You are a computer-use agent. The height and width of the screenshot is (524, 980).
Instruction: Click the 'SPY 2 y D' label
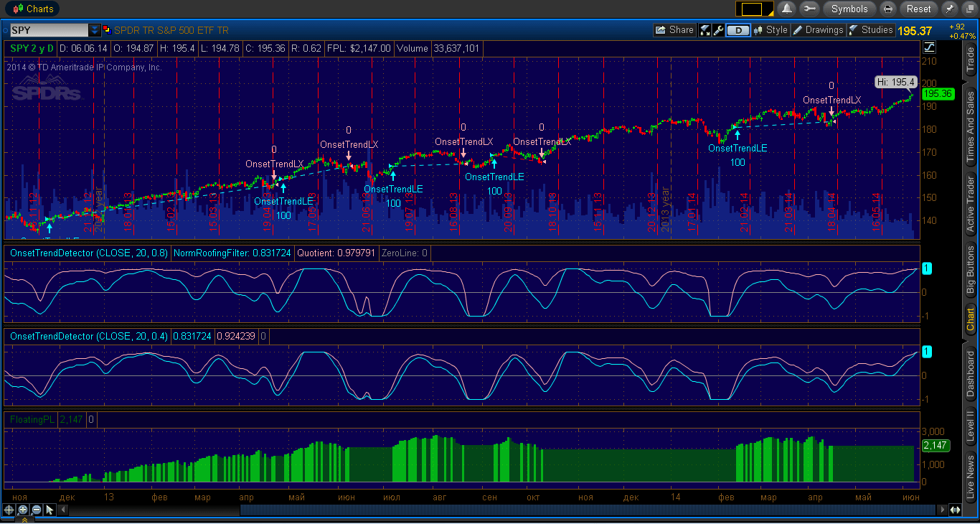point(32,49)
